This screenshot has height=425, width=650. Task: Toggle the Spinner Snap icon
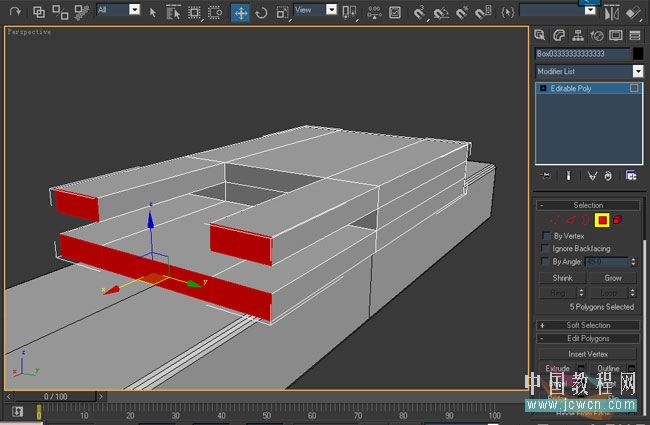(x=483, y=13)
